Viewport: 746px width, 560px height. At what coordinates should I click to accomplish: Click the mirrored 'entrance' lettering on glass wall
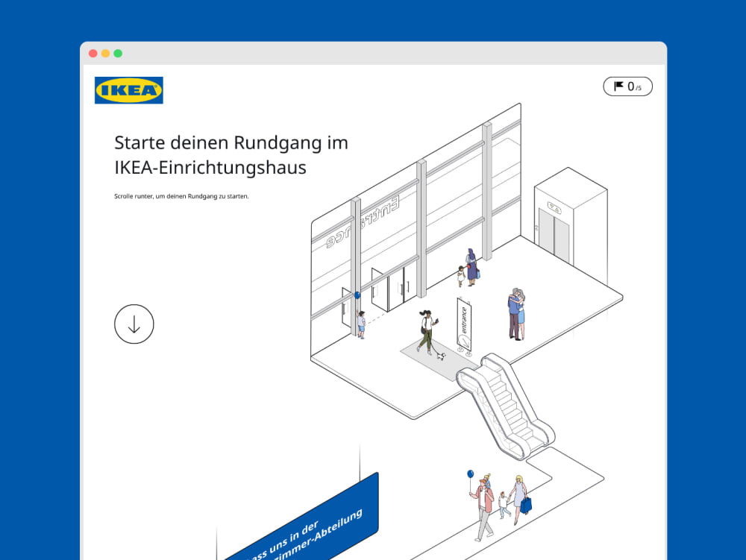[x=363, y=222]
